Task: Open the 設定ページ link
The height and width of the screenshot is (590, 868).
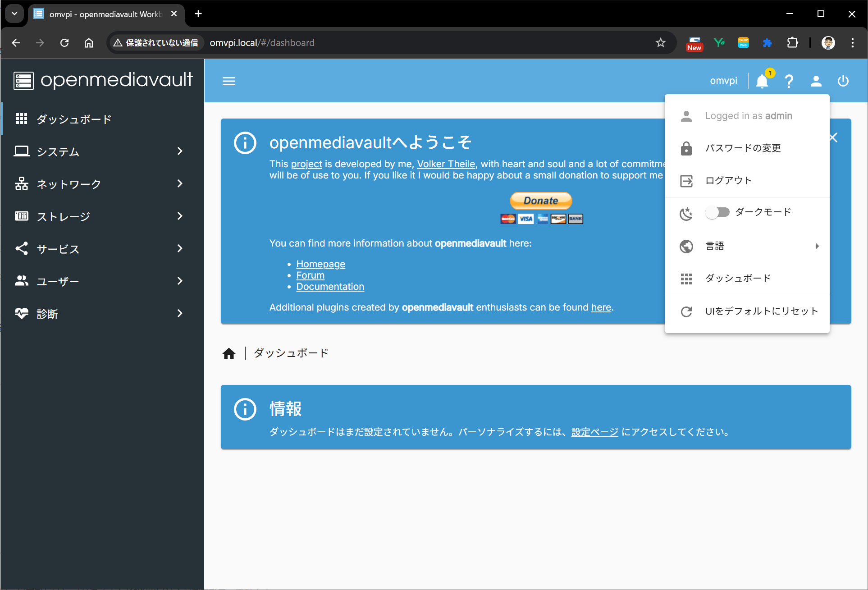Action: pos(595,432)
